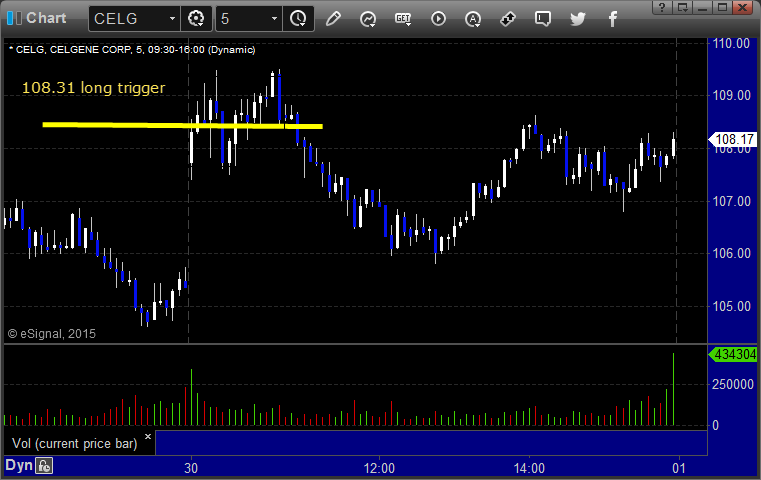Close the Vol study label with X

[148, 436]
